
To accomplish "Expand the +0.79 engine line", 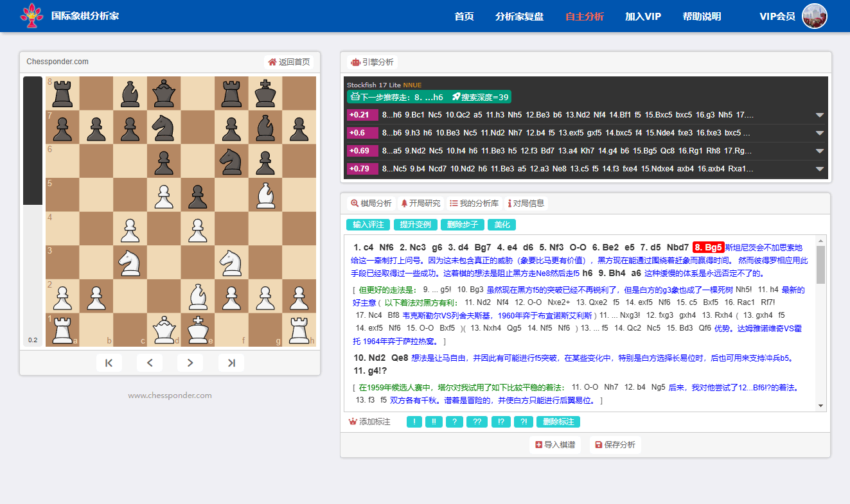I will pyautogui.click(x=819, y=169).
